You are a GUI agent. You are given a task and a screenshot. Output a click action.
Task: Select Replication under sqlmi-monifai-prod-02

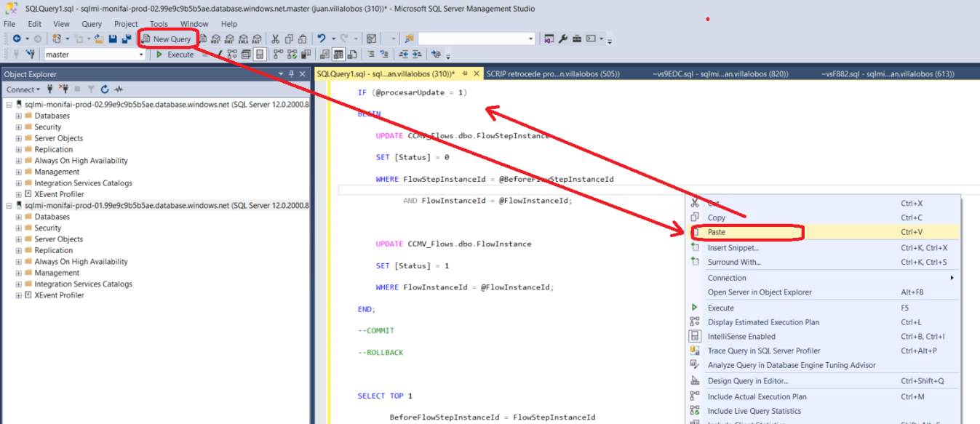point(54,149)
